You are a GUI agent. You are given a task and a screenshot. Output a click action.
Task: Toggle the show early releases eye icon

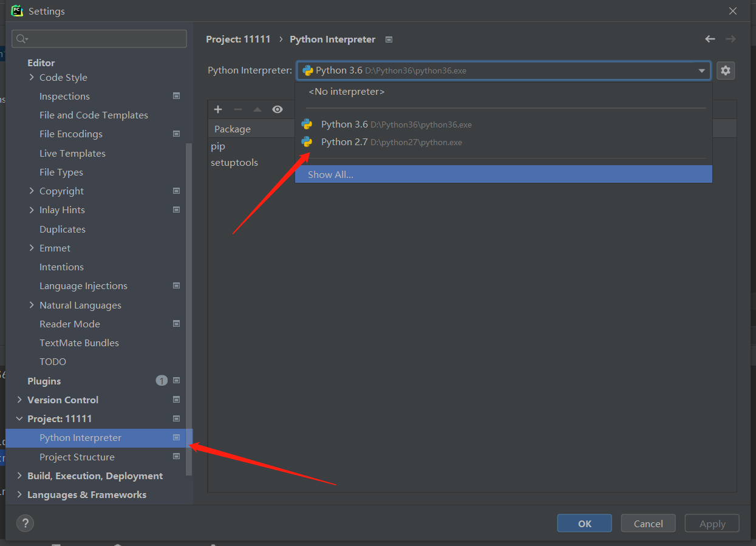coord(278,109)
